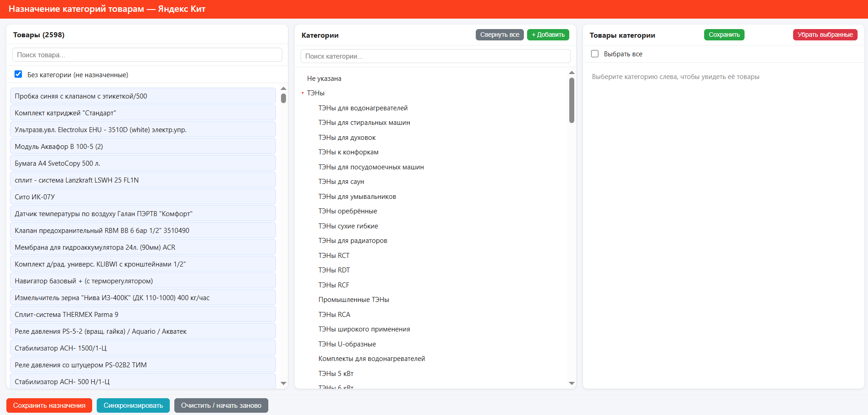
Task: Click 'Очистить / начать заново' button
Action: 221,405
